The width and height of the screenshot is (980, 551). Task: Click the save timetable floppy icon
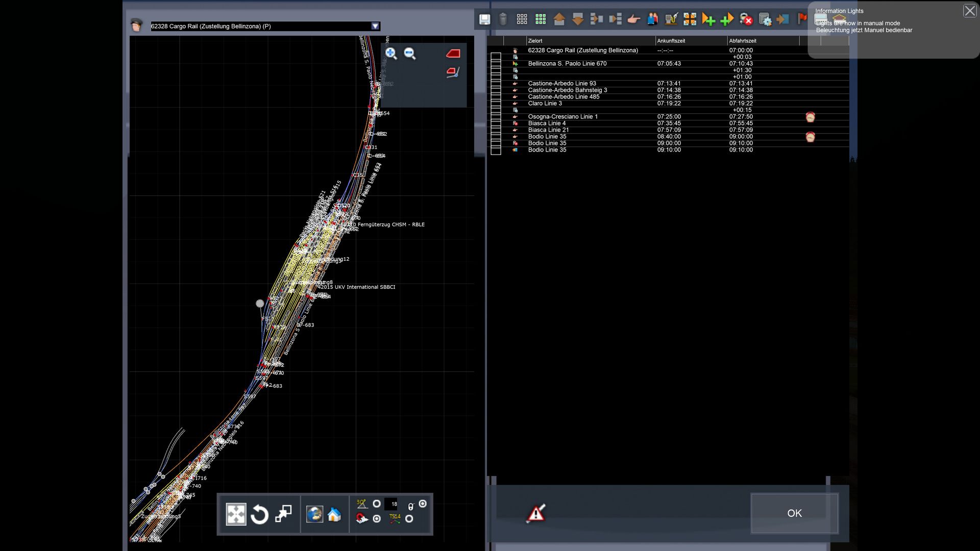(x=484, y=19)
